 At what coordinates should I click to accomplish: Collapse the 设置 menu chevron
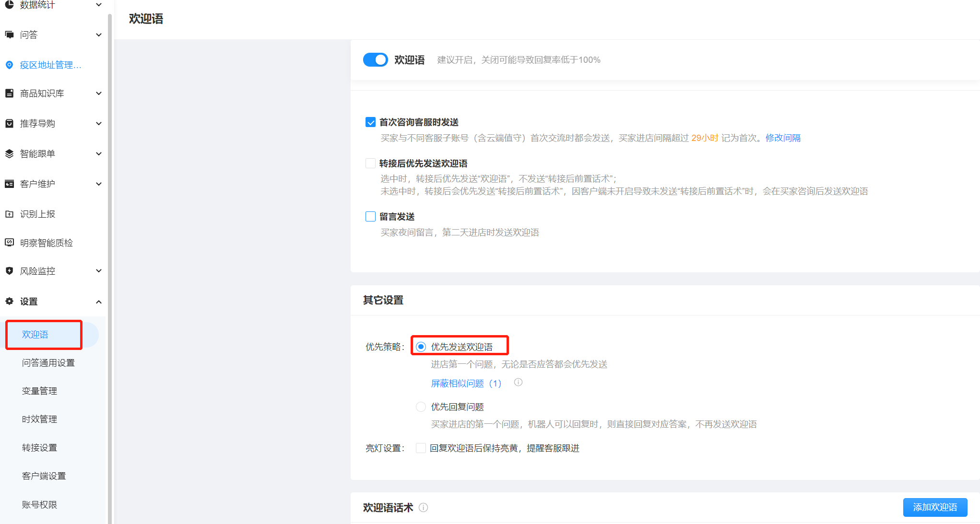[99, 302]
